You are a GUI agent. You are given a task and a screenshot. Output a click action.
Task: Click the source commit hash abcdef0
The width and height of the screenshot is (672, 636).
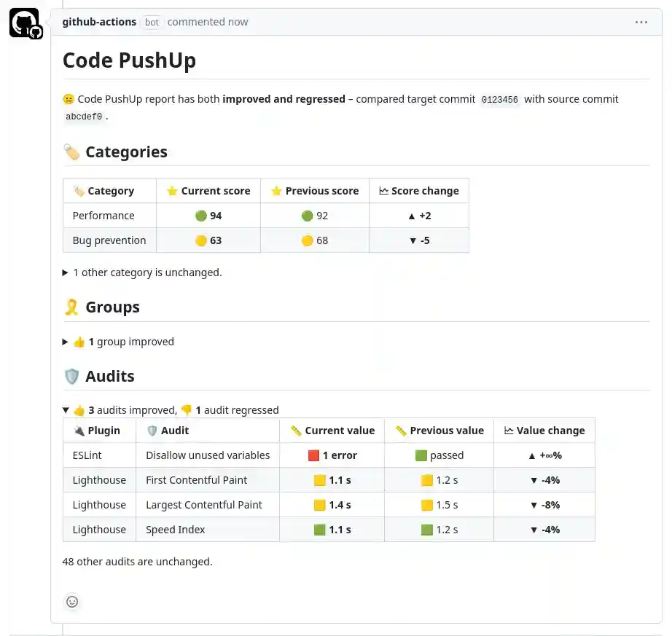[84, 117]
